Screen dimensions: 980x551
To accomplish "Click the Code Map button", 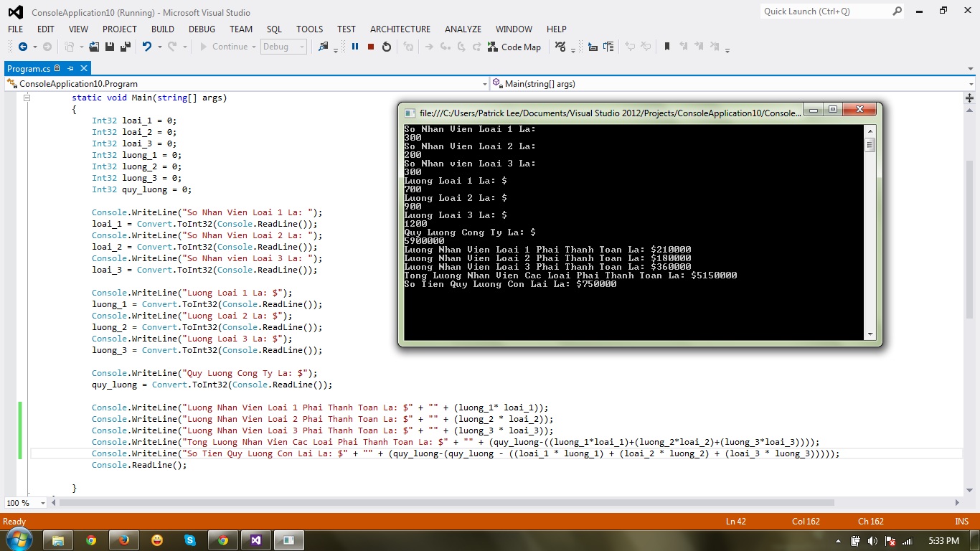I will tap(514, 47).
